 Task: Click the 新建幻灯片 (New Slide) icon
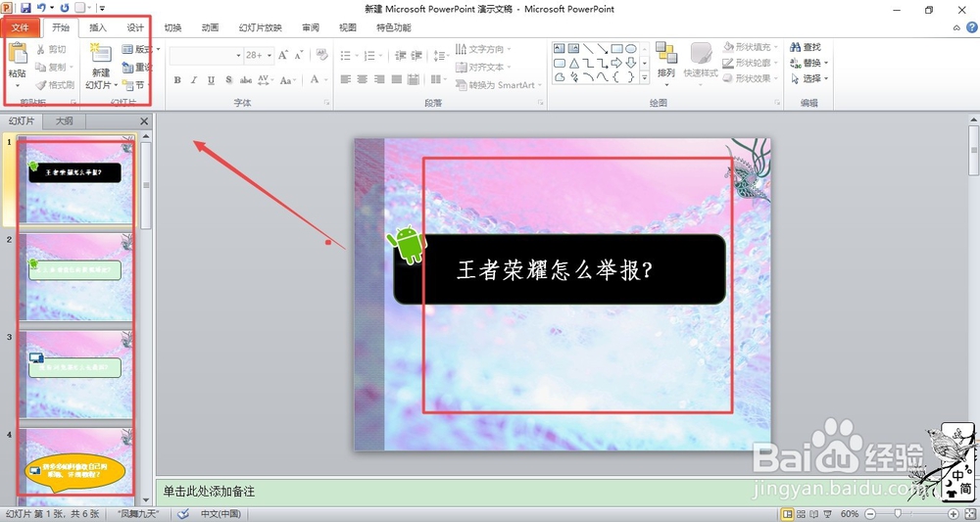[101, 53]
